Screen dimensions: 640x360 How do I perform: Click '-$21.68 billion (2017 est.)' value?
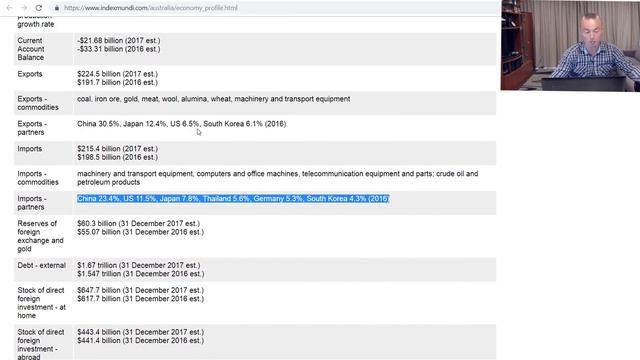pyautogui.click(x=118, y=40)
